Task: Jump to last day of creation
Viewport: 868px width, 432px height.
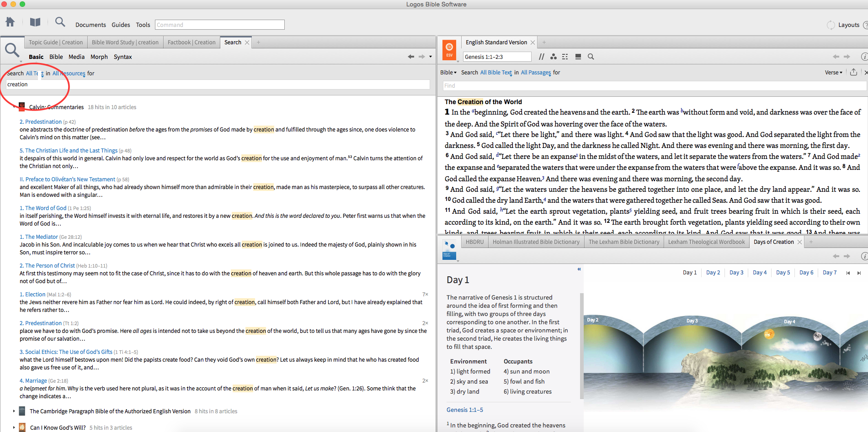Action: [859, 273]
